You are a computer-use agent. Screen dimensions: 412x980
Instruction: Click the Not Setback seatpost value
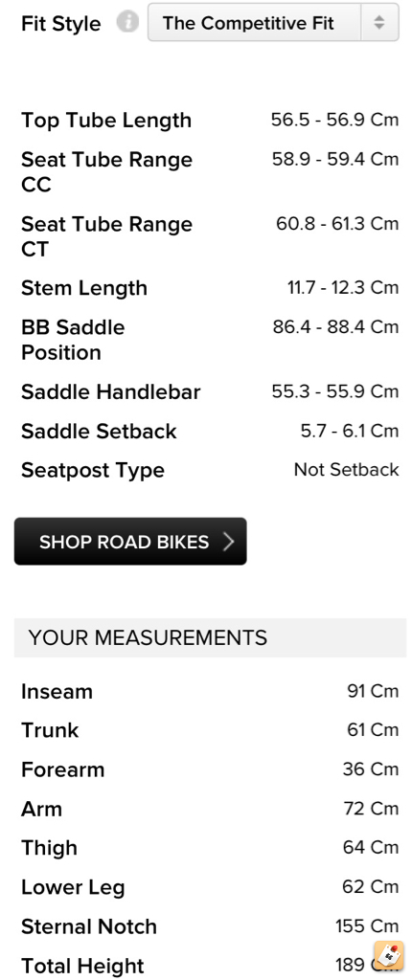346,470
